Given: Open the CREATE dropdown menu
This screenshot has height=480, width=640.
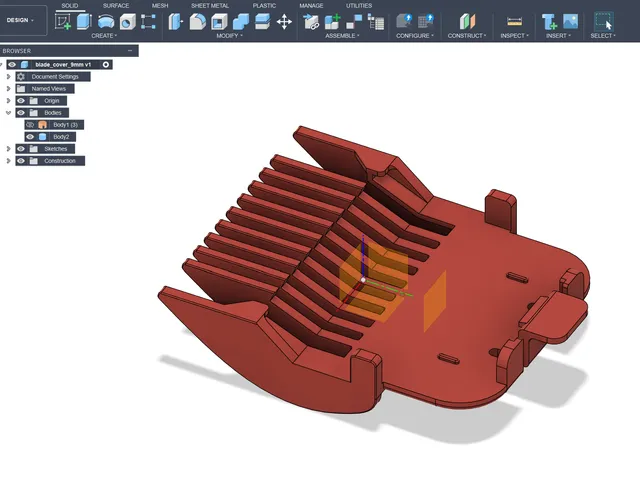Looking at the screenshot, I should point(104,36).
